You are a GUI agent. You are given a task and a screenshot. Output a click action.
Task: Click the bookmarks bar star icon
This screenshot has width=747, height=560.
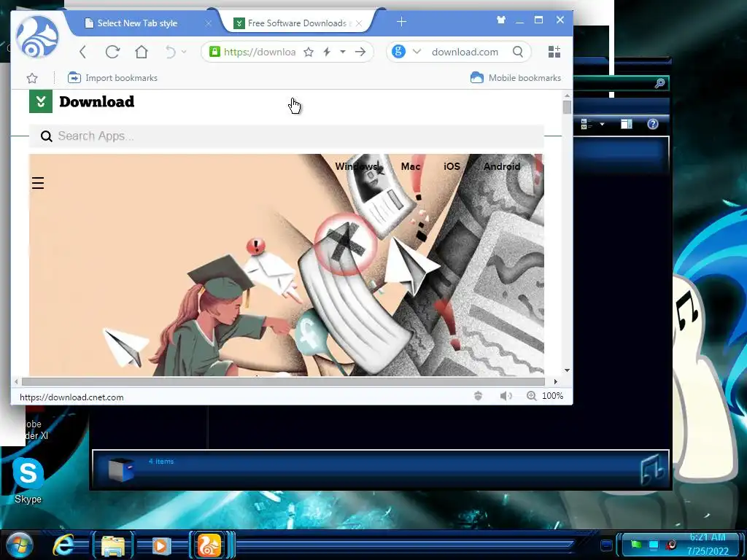pos(32,78)
